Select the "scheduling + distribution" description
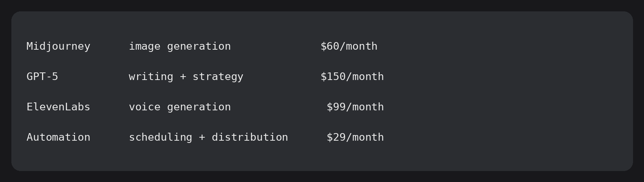Image resolution: width=644 pixels, height=182 pixels. pos(208,138)
